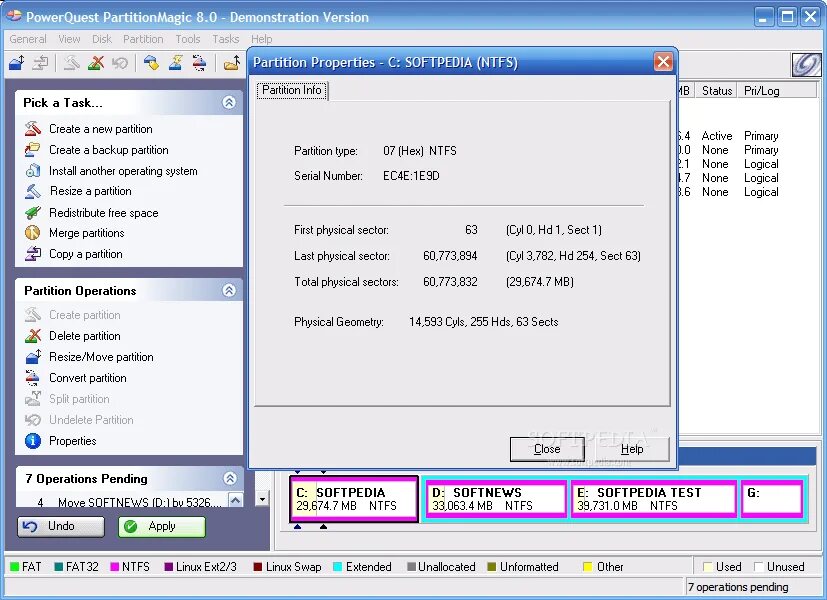Click pending operation 'Move SOFTNEWS (D:) by 5326'

(x=139, y=502)
